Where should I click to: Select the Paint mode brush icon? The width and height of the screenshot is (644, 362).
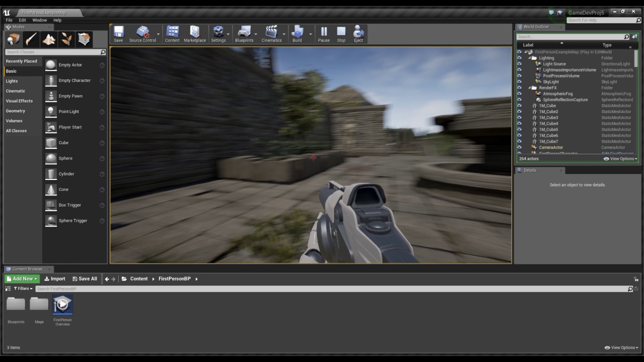coord(31,39)
